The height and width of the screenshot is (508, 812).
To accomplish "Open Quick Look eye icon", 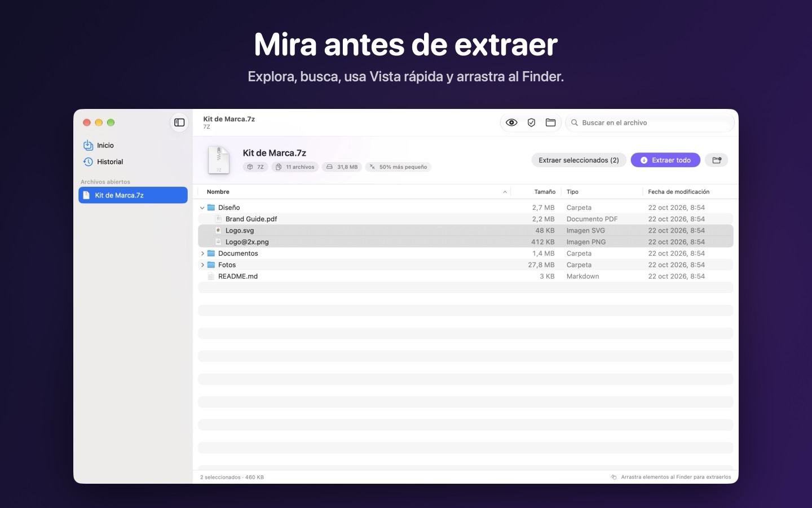I will [511, 122].
